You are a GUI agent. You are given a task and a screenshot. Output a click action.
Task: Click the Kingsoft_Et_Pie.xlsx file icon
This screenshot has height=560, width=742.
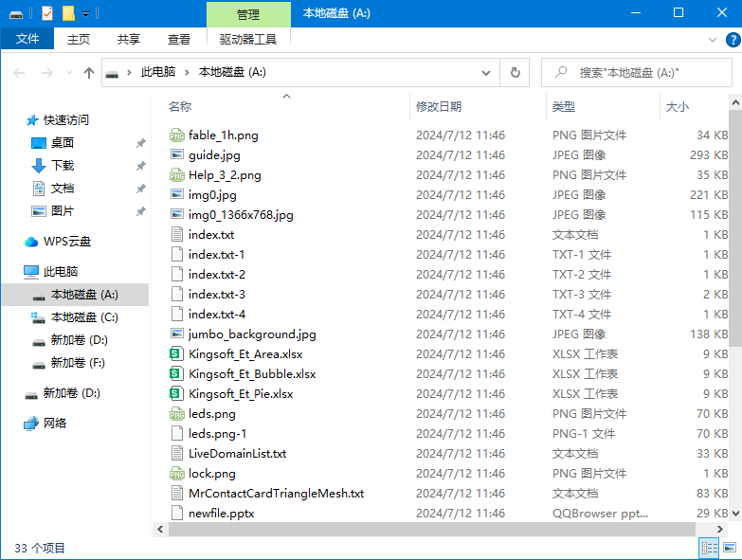(176, 394)
